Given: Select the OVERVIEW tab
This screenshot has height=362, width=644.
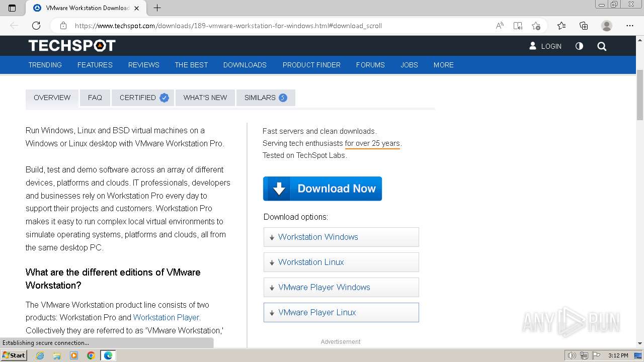Looking at the screenshot, I should point(52,98).
